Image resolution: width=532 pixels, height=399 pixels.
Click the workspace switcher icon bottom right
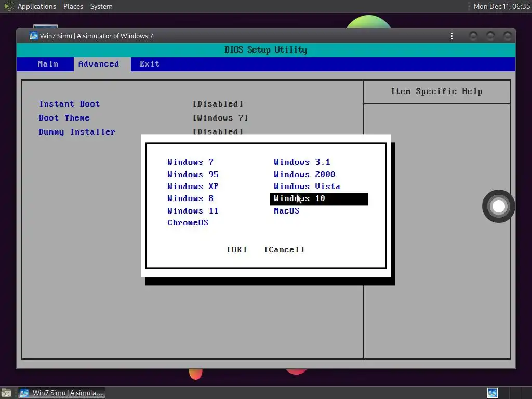pos(493,393)
